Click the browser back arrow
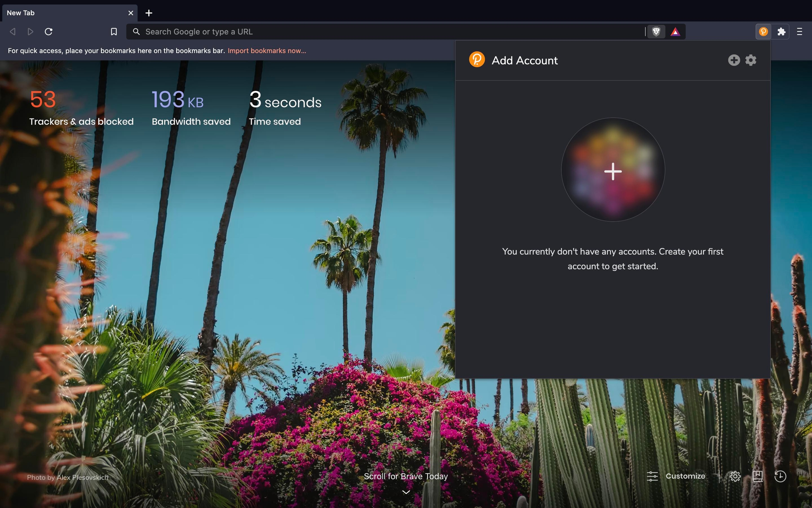 [x=13, y=32]
